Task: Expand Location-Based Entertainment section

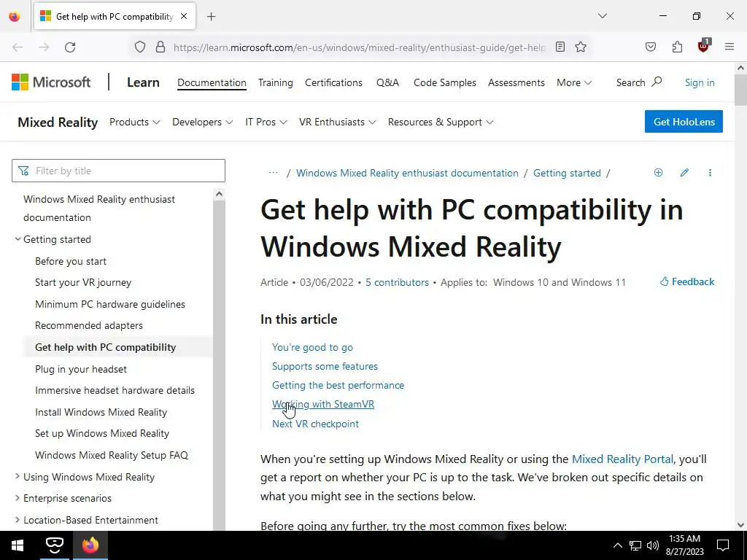Action: (18, 519)
